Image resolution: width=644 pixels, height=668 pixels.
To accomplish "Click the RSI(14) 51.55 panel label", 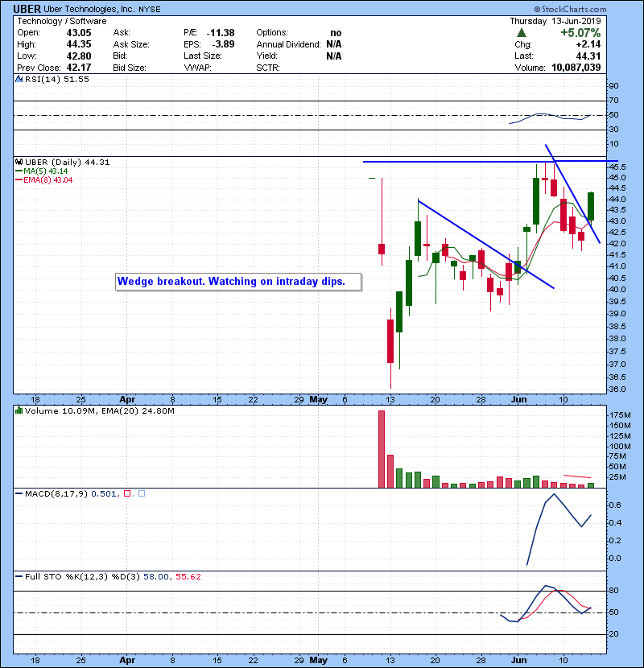I will tap(57, 79).
